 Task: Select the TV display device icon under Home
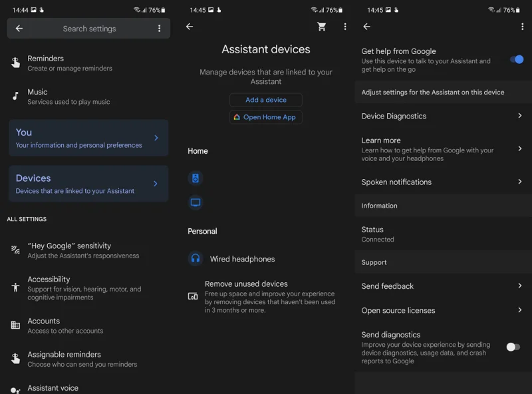[x=196, y=203]
